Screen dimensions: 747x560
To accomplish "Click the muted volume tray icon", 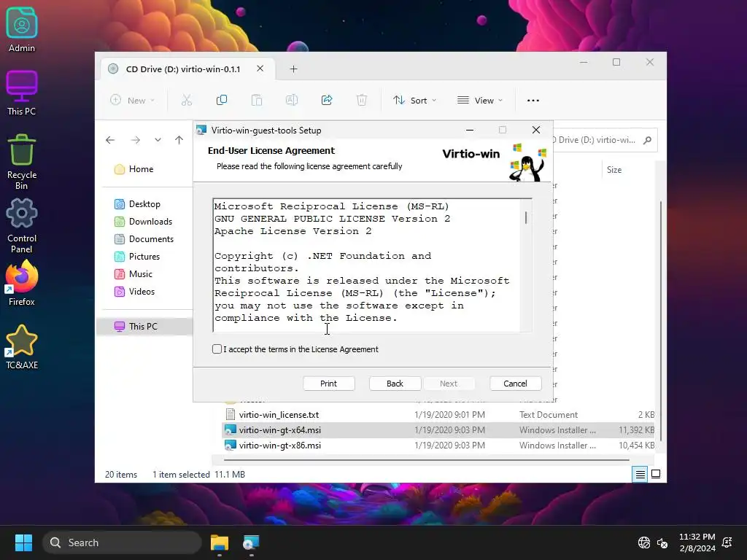I will coord(662,542).
